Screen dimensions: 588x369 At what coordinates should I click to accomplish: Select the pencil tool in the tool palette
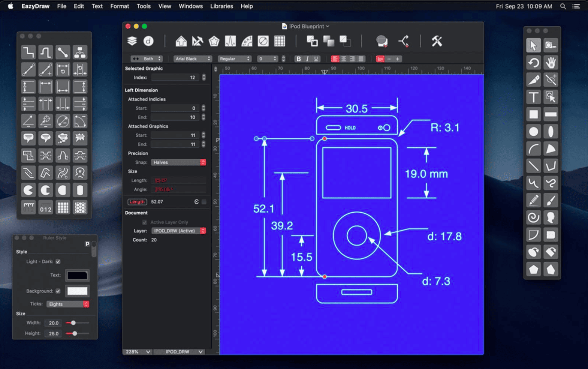[533, 201]
